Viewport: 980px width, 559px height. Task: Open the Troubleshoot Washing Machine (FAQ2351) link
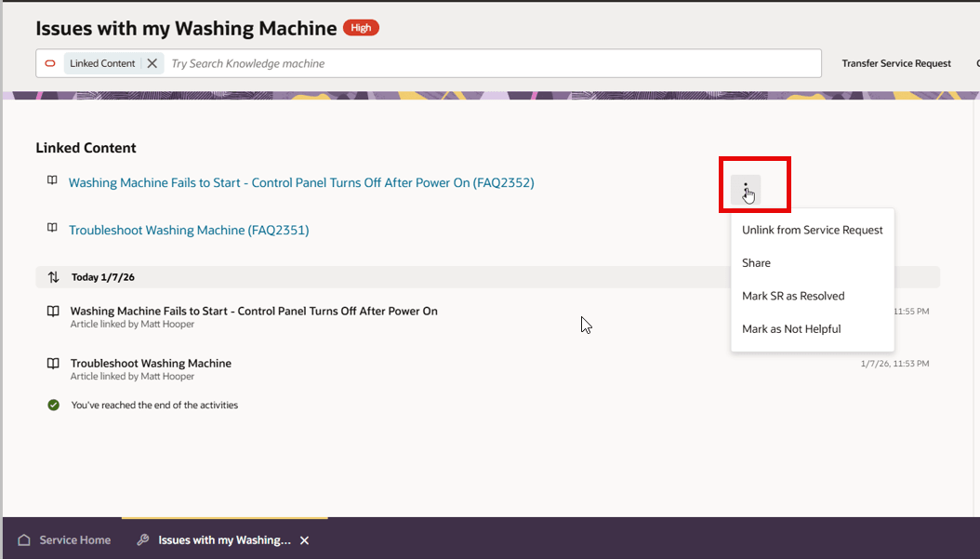tap(189, 229)
